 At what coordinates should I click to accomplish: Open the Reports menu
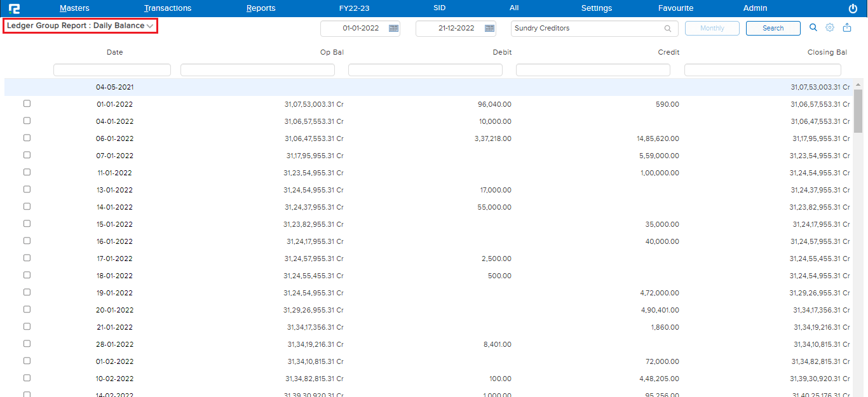(261, 8)
